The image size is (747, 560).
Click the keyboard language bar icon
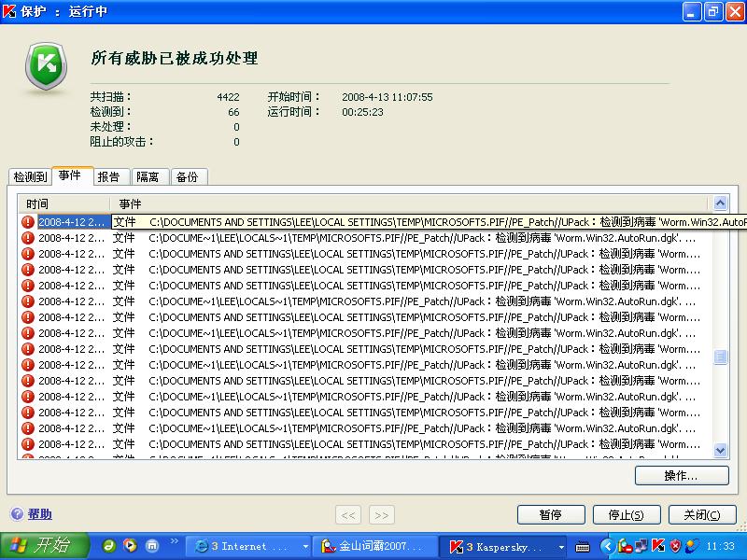click(x=583, y=547)
